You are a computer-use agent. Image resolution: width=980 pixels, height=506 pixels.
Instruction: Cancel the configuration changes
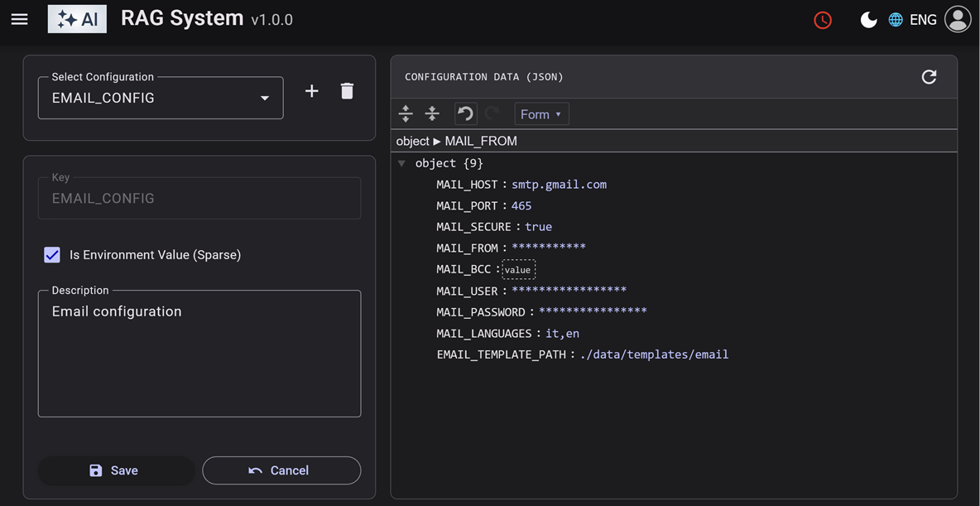281,470
